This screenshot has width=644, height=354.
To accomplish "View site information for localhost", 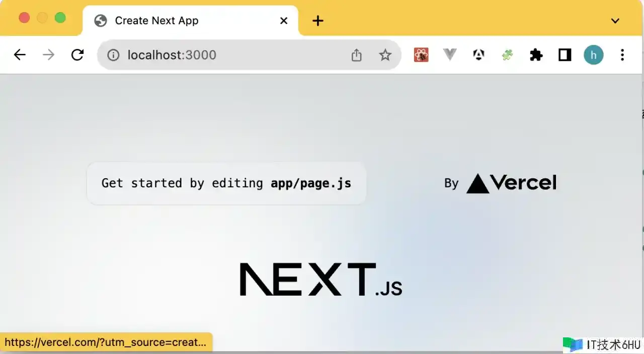I will tap(114, 55).
